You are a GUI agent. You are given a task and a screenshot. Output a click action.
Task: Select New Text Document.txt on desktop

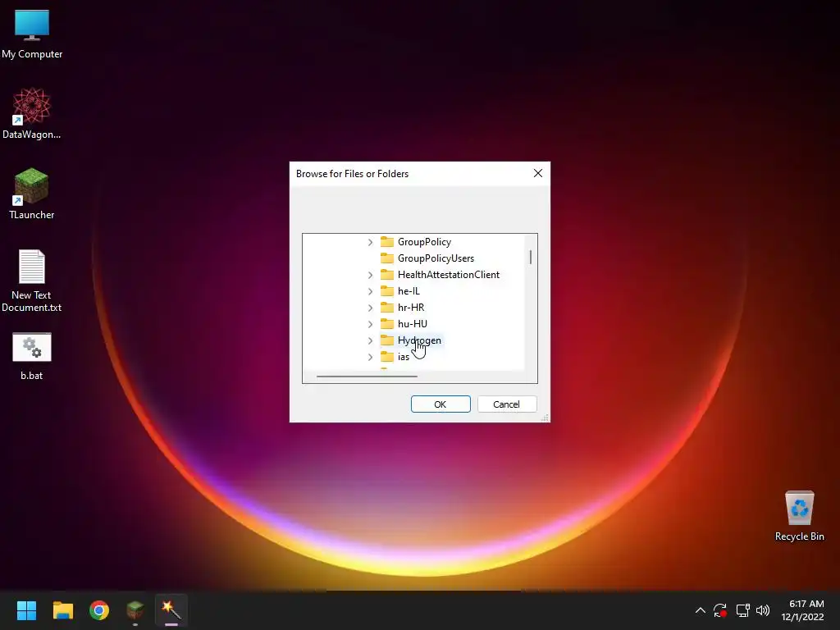32,281
